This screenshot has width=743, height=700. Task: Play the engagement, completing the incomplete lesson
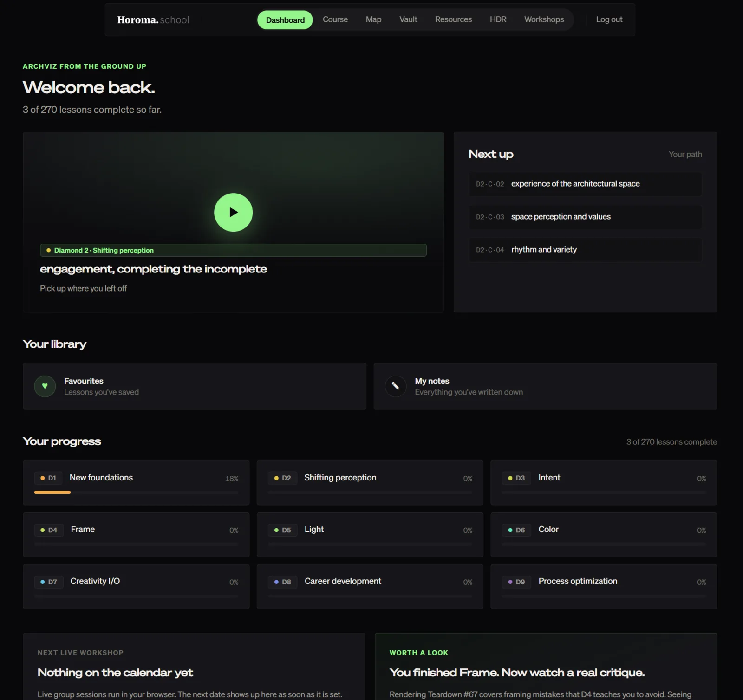pos(233,212)
